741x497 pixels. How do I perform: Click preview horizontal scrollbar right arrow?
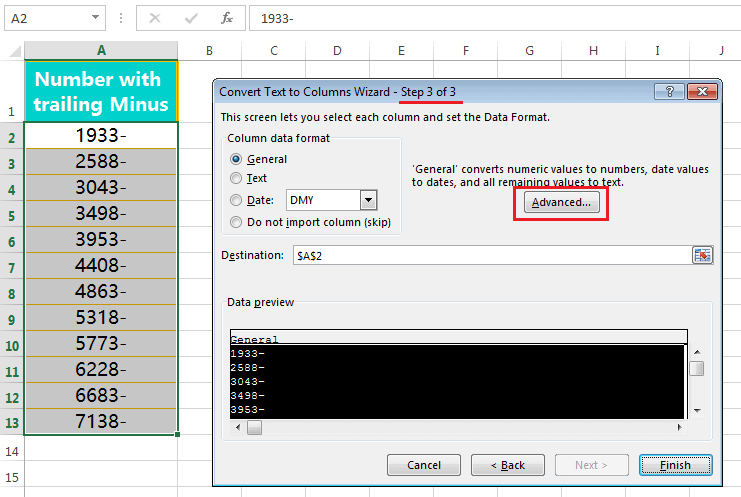coord(680,427)
